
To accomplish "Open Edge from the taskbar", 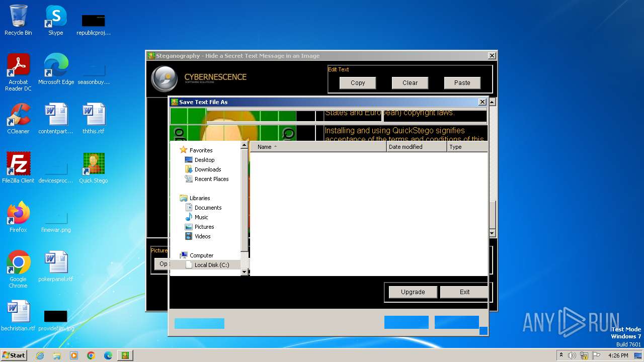I will tap(108, 355).
